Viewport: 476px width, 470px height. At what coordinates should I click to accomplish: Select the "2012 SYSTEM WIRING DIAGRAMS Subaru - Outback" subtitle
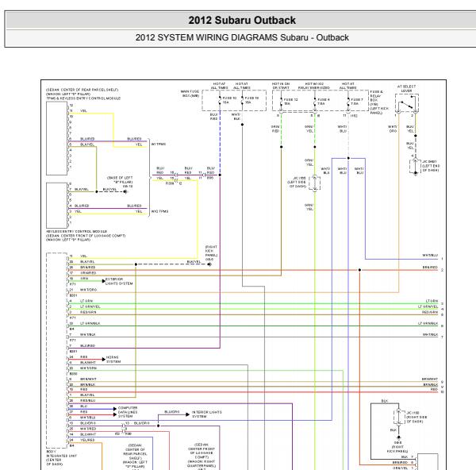point(242,37)
